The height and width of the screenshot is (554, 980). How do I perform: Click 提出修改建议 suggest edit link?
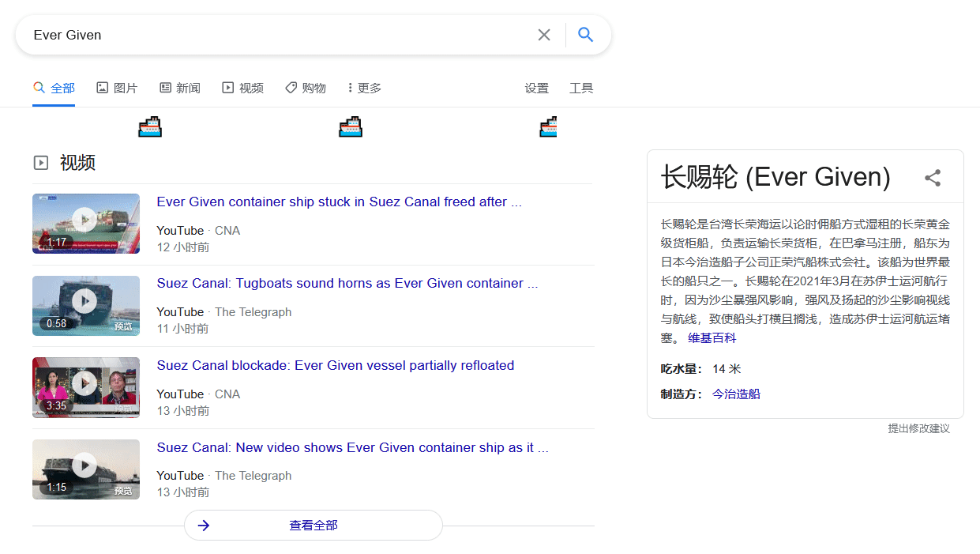918,428
